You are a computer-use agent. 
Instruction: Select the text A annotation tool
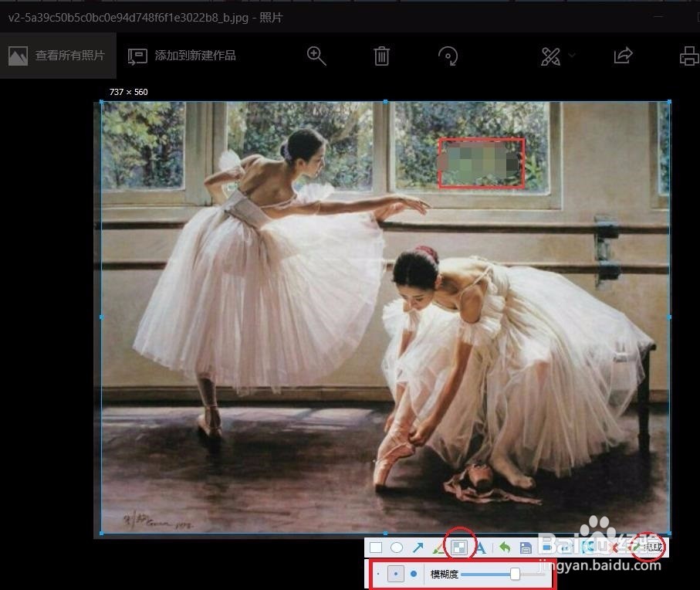(x=481, y=548)
